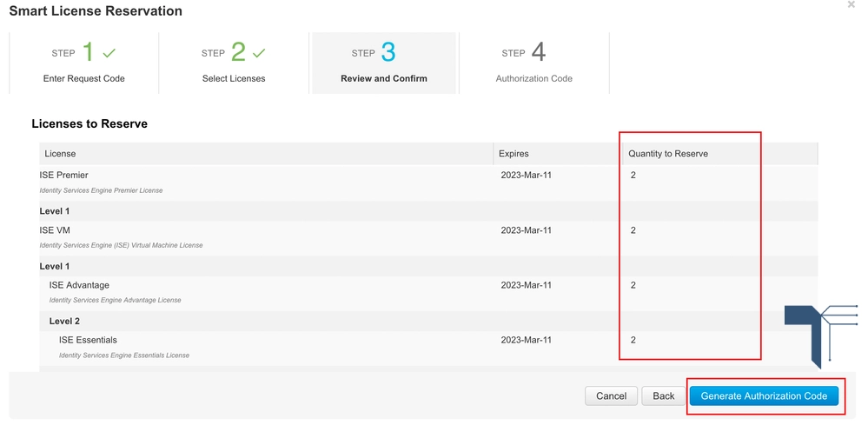Click the ISE VM reserve quantity
Screen dimensions: 868x432
(633, 230)
